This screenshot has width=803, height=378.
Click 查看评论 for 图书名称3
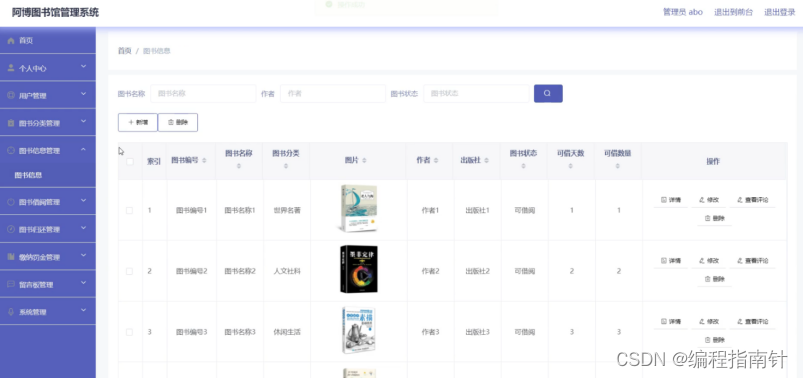coord(753,322)
